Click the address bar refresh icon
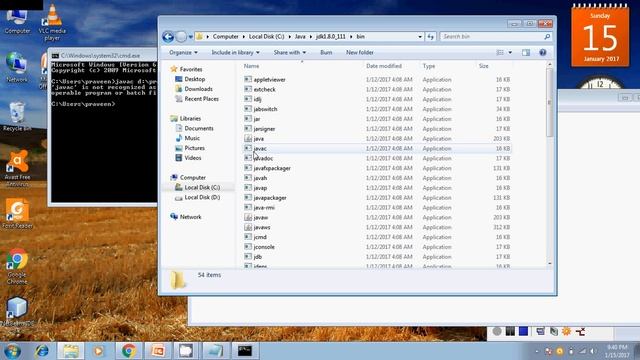 pos(431,37)
